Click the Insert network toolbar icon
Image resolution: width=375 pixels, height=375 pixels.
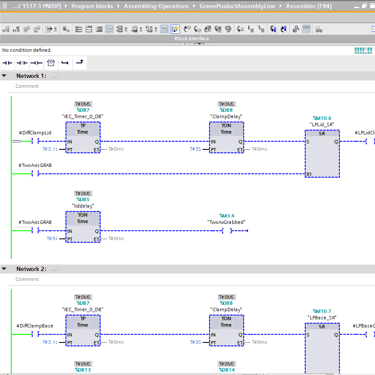pos(6,29)
